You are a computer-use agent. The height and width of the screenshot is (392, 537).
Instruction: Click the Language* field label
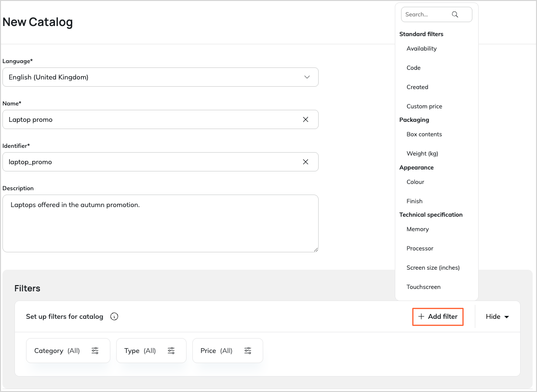[x=17, y=61]
